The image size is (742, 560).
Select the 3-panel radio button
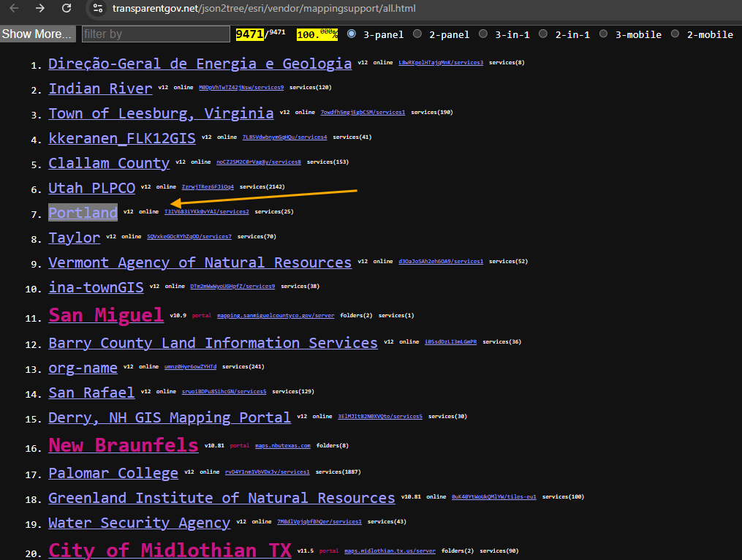352,34
